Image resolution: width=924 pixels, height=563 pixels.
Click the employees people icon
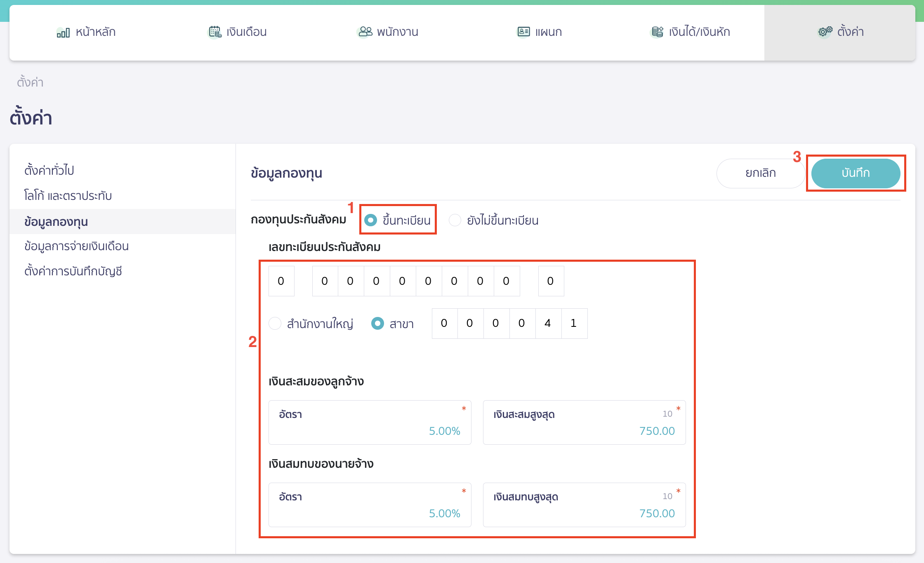365,32
